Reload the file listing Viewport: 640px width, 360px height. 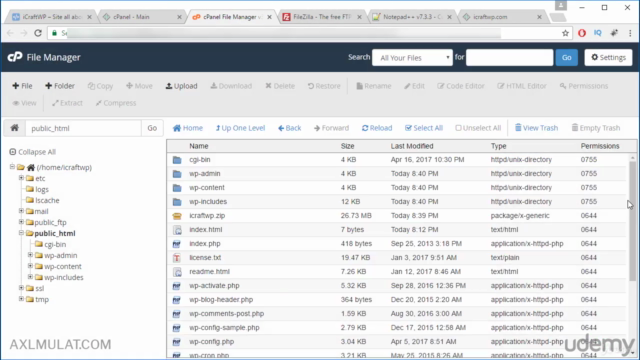(x=377, y=128)
